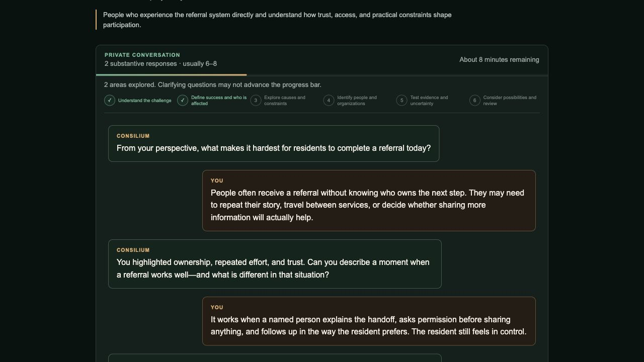Click the checkmark icon for Understand the challenge
Screen dimensions: 644x362
click(x=110, y=101)
